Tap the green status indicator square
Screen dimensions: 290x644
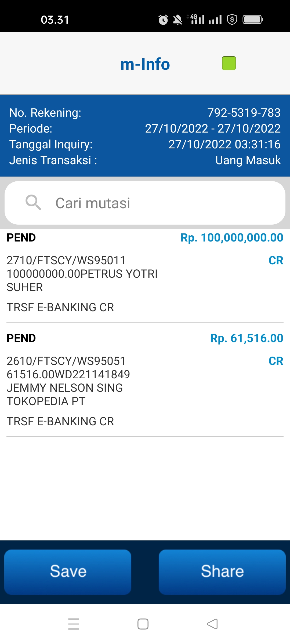(229, 63)
